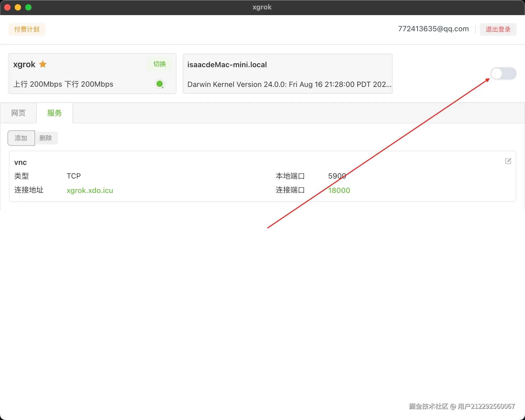Open the xgrok.xdo.icu connection address

point(90,190)
